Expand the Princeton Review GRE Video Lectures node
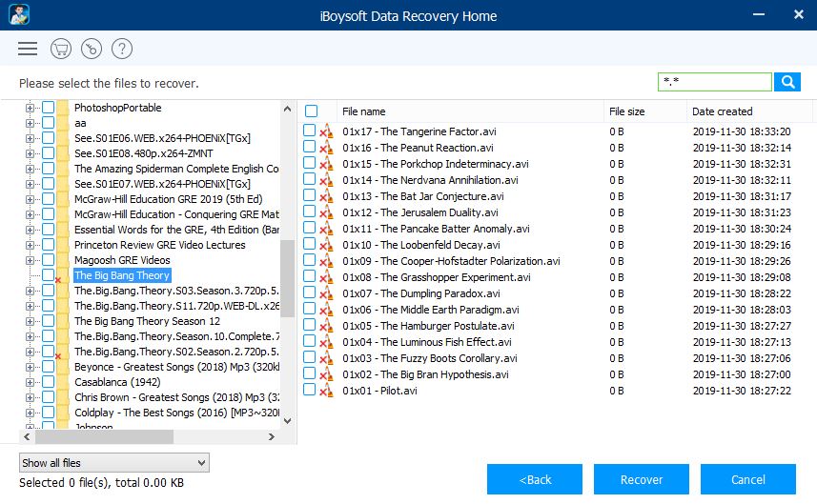This screenshot has height=504, width=817. tap(30, 245)
